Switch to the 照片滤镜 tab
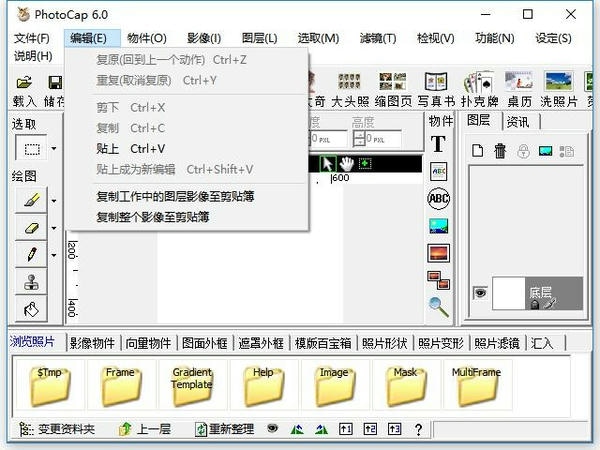Image resolution: width=600 pixels, height=450 pixels. point(497,343)
